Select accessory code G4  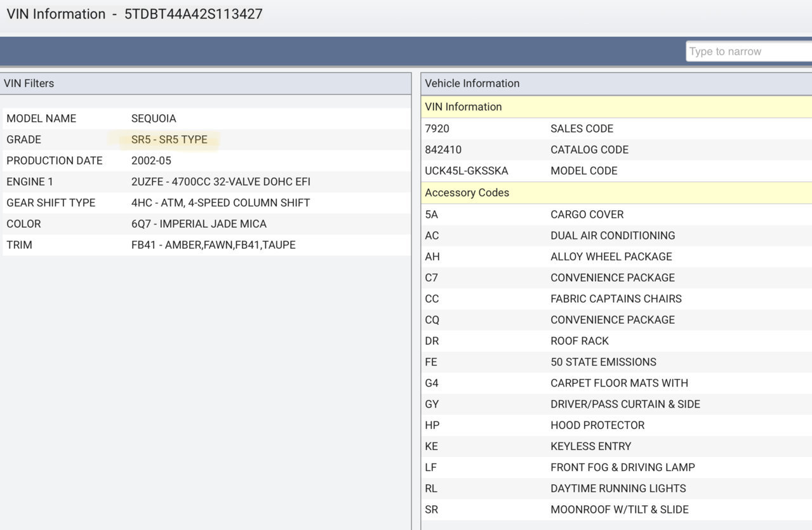pyautogui.click(x=432, y=382)
